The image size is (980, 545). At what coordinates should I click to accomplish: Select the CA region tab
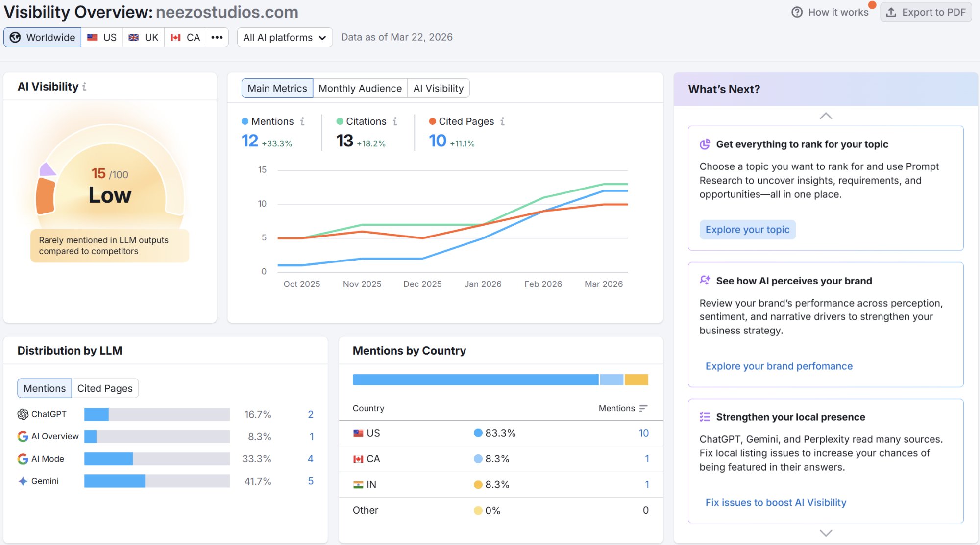pos(185,37)
